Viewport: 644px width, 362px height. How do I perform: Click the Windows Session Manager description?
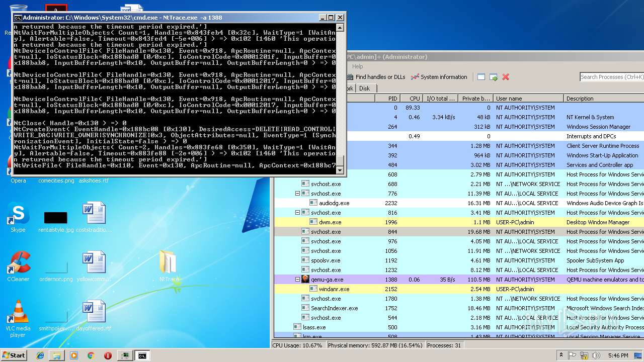pyautogui.click(x=598, y=127)
